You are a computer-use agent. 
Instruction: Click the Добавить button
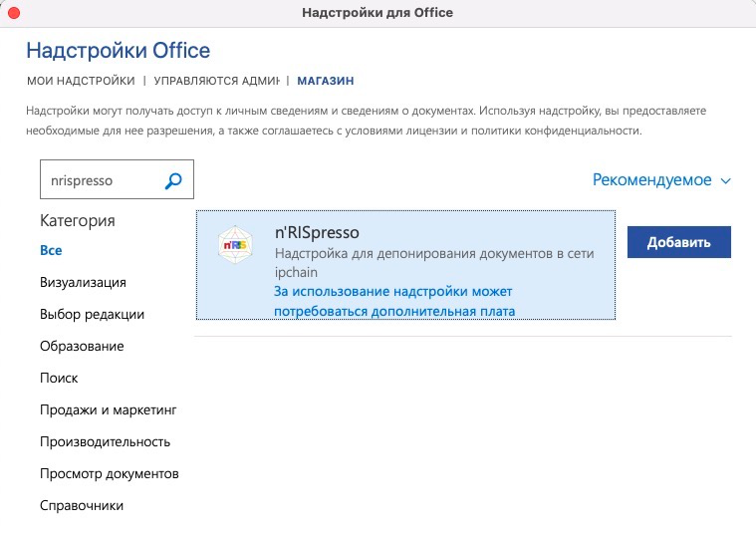(679, 242)
